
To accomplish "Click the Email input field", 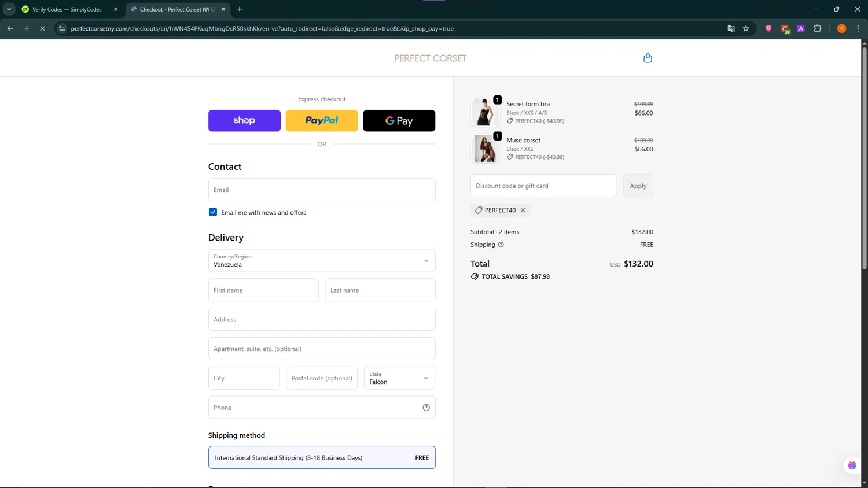I will coord(322,190).
